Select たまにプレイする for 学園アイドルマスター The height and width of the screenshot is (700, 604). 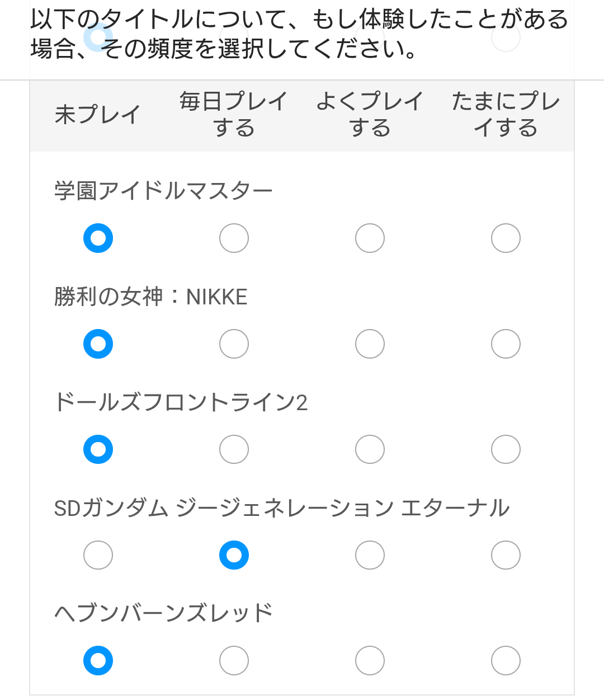coord(506,238)
